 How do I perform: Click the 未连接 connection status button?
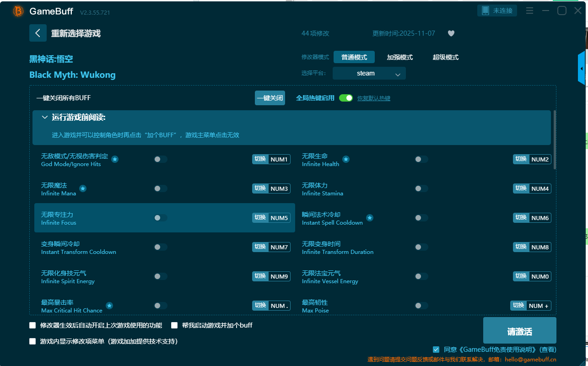(497, 11)
